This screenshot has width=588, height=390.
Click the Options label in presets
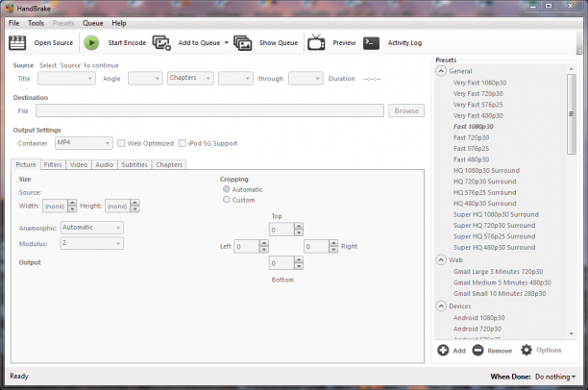(549, 350)
